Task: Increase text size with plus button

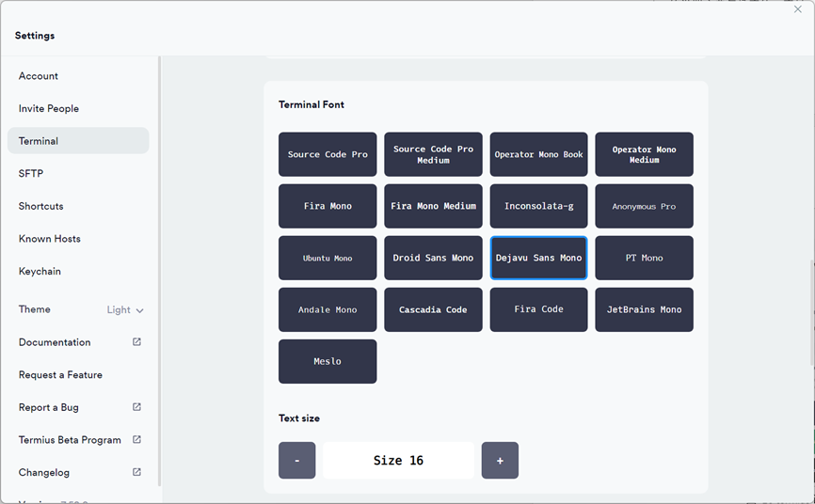Action: (500, 461)
